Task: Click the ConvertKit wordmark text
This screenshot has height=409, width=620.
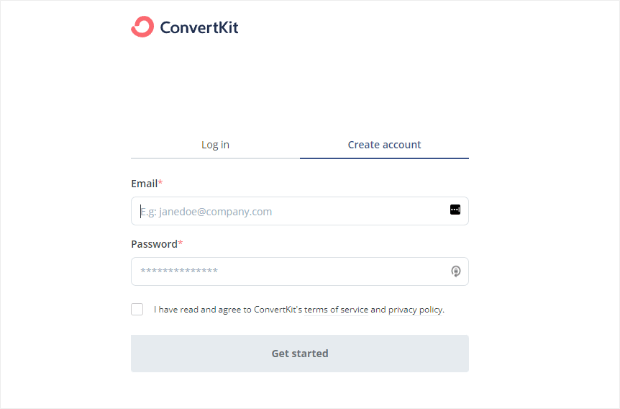Action: click(x=199, y=27)
